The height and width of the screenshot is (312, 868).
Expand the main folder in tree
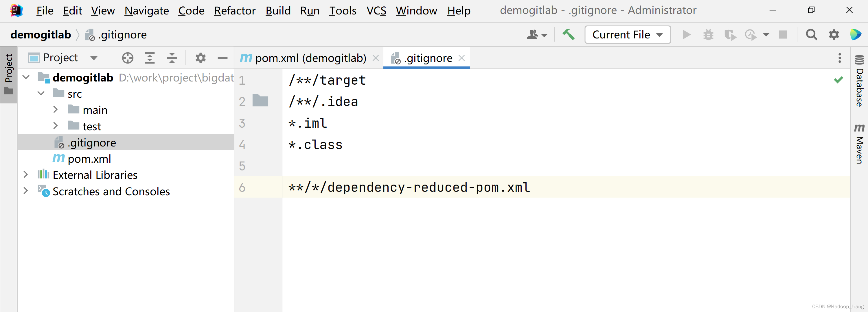point(56,110)
